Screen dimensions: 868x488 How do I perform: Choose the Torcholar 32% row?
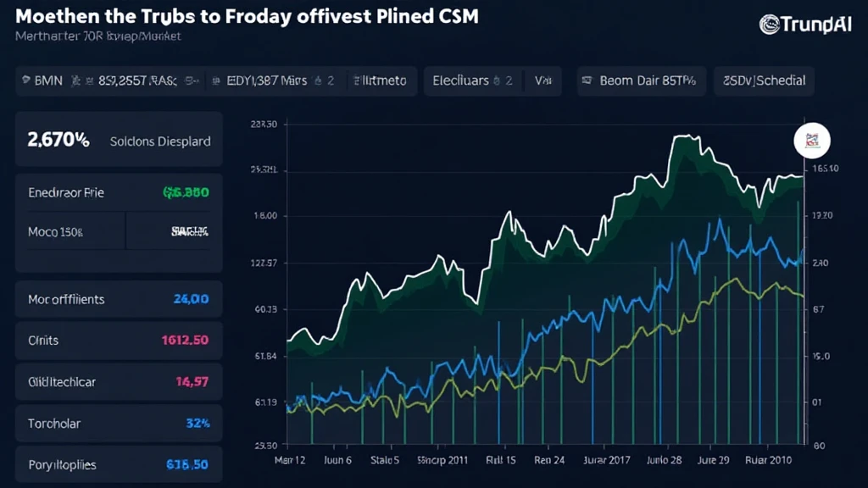tap(119, 424)
